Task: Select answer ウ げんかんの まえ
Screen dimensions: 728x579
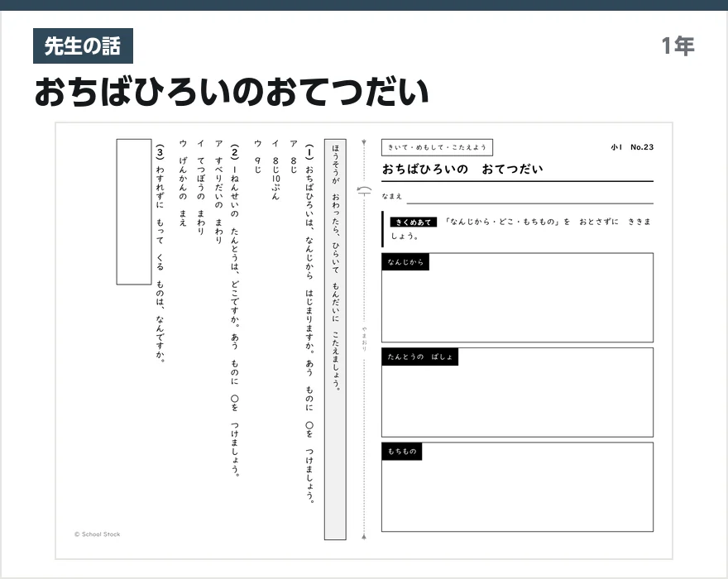Action: pyautogui.click(x=183, y=183)
